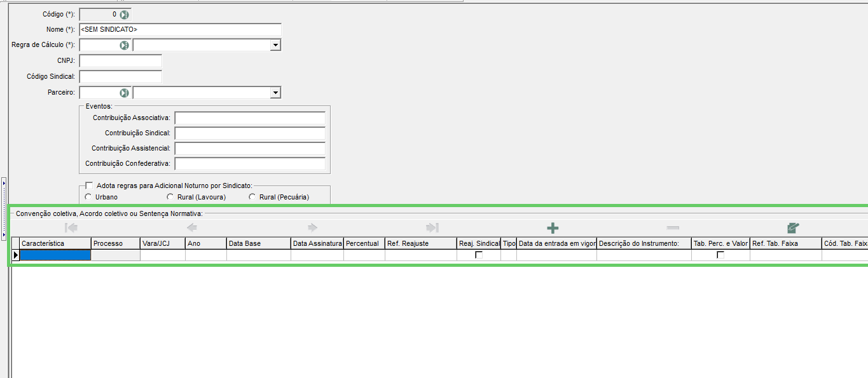
Task: Open the lookup icon beside Parceiro
Action: point(125,93)
